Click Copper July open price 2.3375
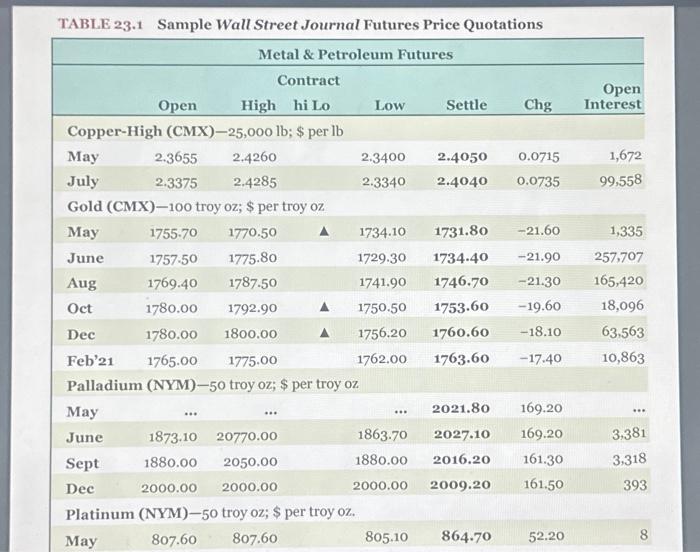Viewport: 700px width, 552px height. [x=176, y=182]
